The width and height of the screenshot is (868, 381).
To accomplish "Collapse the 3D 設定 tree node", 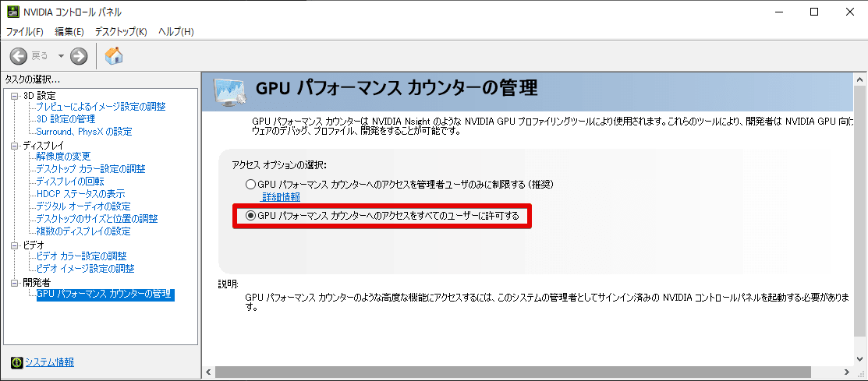I will click(x=14, y=96).
